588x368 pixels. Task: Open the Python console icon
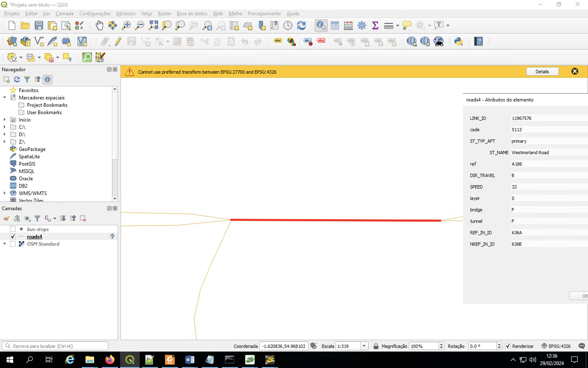pos(459,41)
